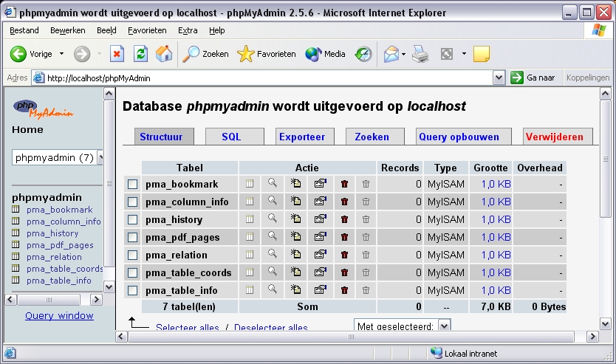
Task: Click the sidebar vertical scrollbar up arrow
Action: [109, 94]
